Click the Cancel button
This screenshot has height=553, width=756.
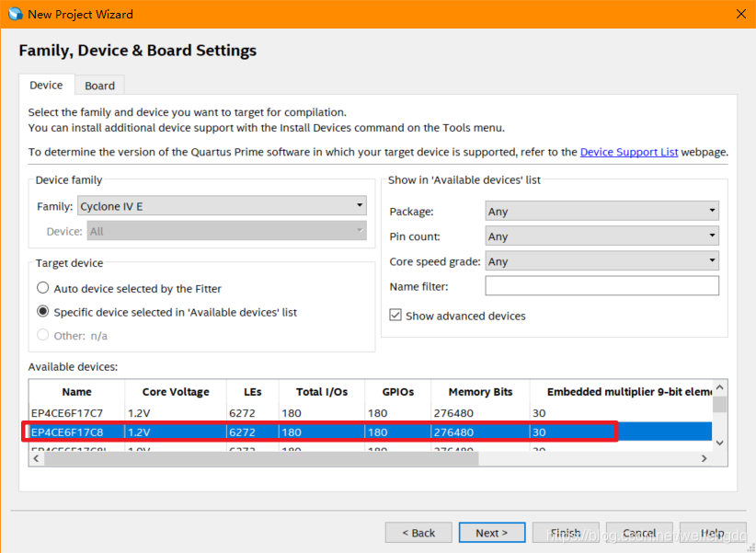point(639,533)
